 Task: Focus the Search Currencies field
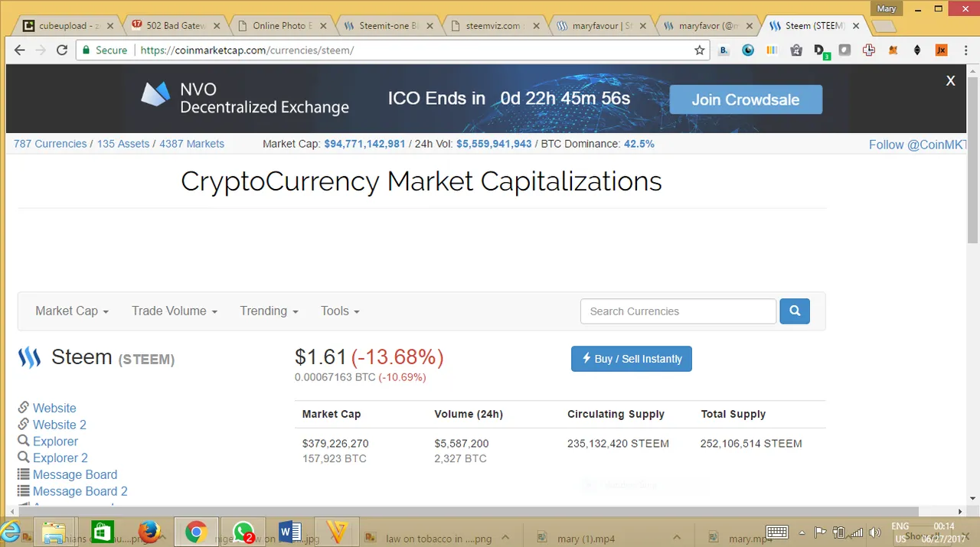(678, 311)
